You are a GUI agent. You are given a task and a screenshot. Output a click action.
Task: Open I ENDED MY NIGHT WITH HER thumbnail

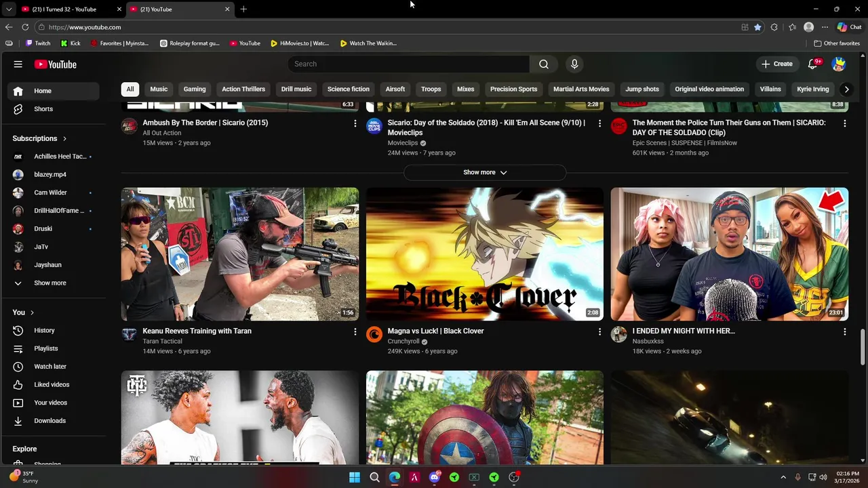pyautogui.click(x=730, y=254)
